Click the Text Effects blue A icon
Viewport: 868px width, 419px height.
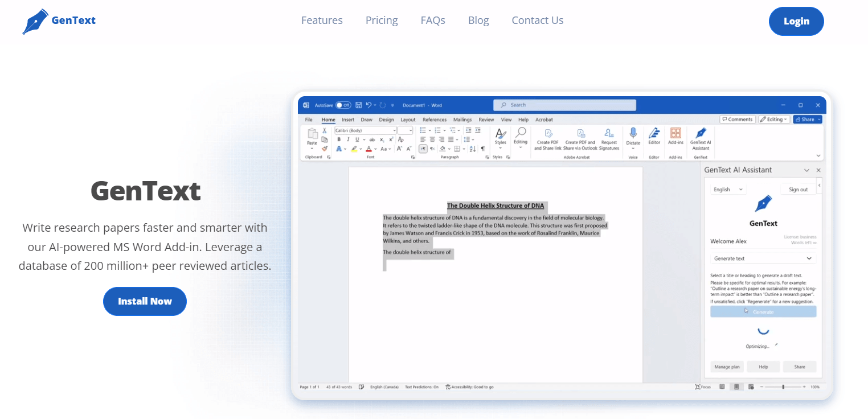(x=339, y=149)
